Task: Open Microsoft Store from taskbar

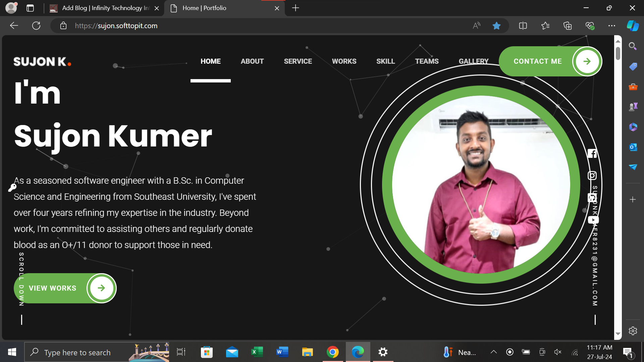Action: click(x=207, y=352)
